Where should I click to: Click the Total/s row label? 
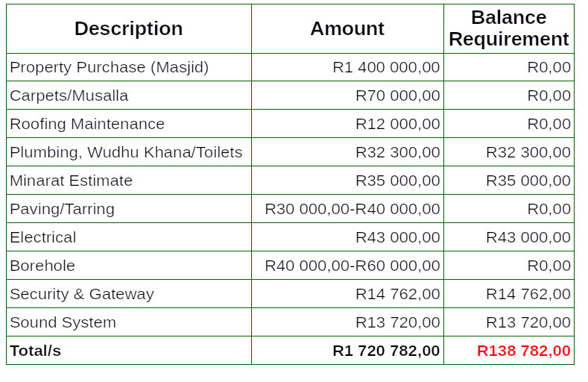tap(36, 351)
